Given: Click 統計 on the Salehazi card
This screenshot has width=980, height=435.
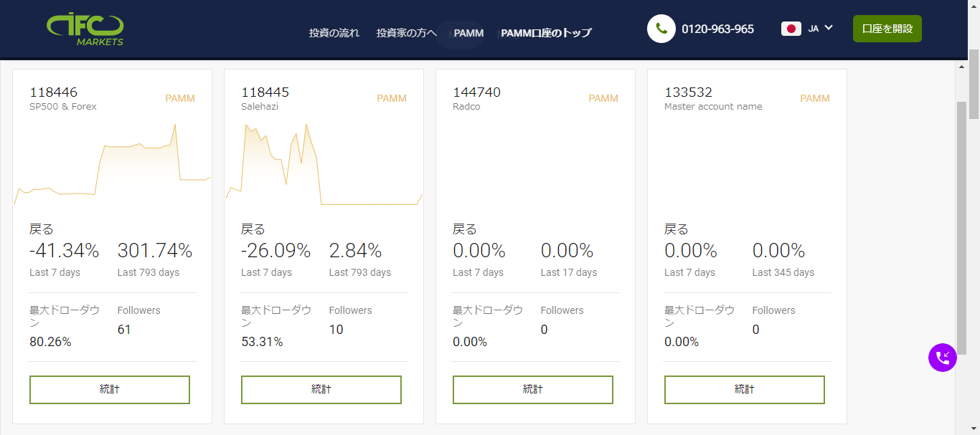Looking at the screenshot, I should (321, 389).
